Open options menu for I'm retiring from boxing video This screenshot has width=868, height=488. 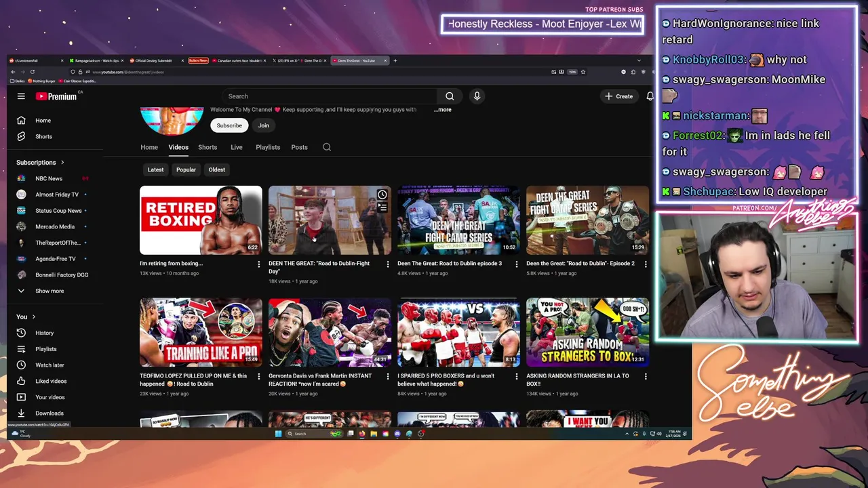258,264
